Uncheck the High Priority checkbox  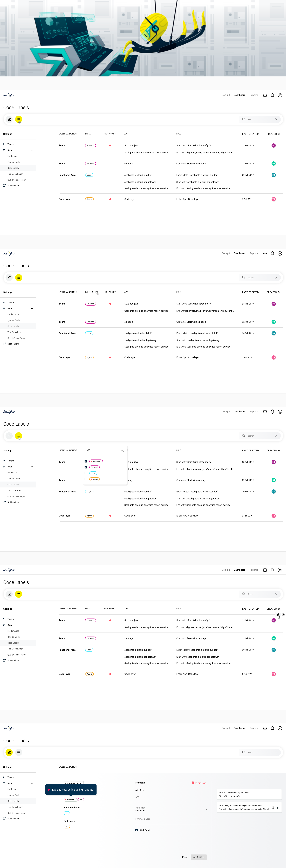(x=137, y=830)
